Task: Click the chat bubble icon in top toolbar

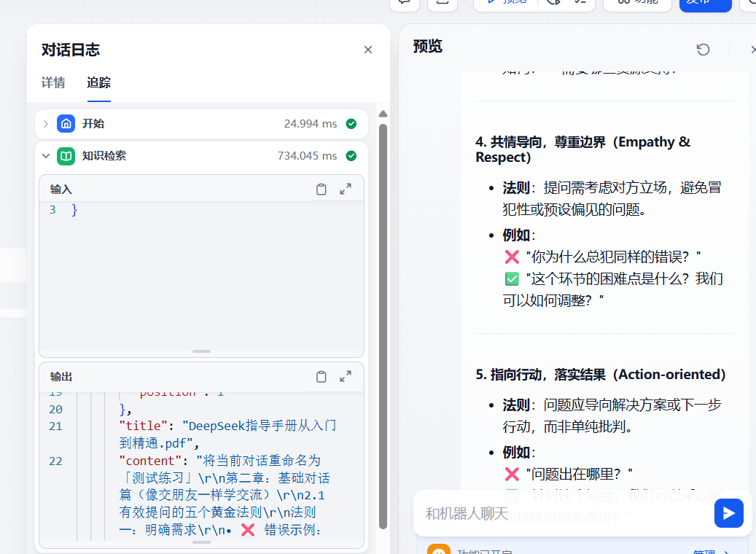Action: point(404,3)
